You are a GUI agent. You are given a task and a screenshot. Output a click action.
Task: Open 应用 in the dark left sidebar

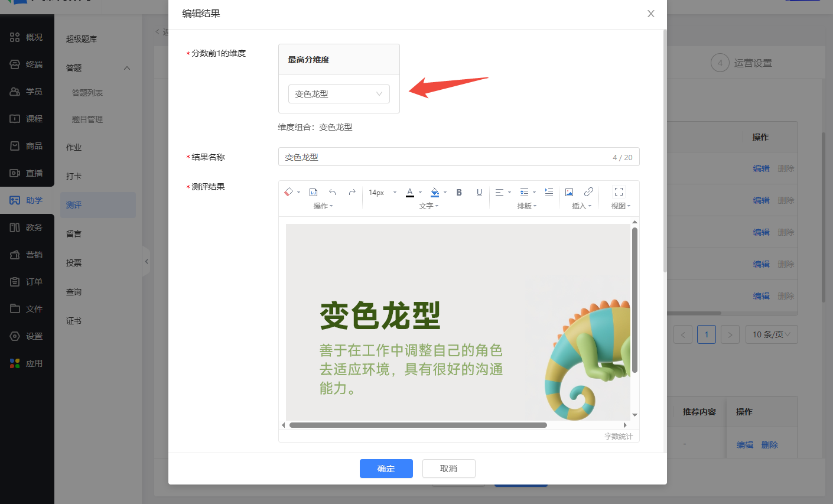click(x=27, y=363)
